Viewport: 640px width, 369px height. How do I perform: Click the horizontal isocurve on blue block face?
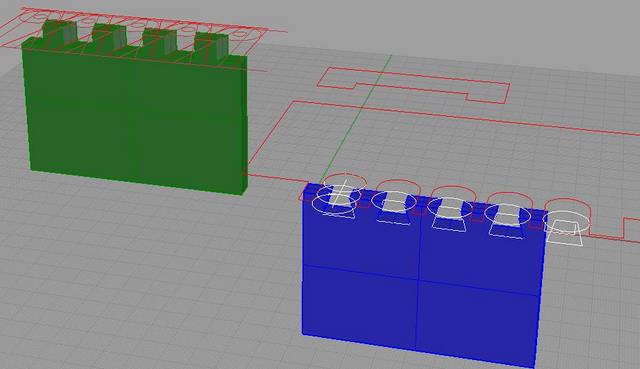pyautogui.click(x=420, y=280)
